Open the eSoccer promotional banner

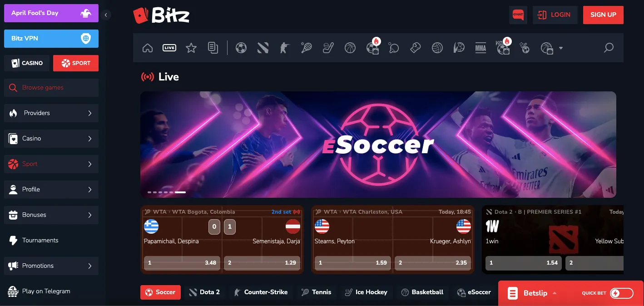pos(378,145)
